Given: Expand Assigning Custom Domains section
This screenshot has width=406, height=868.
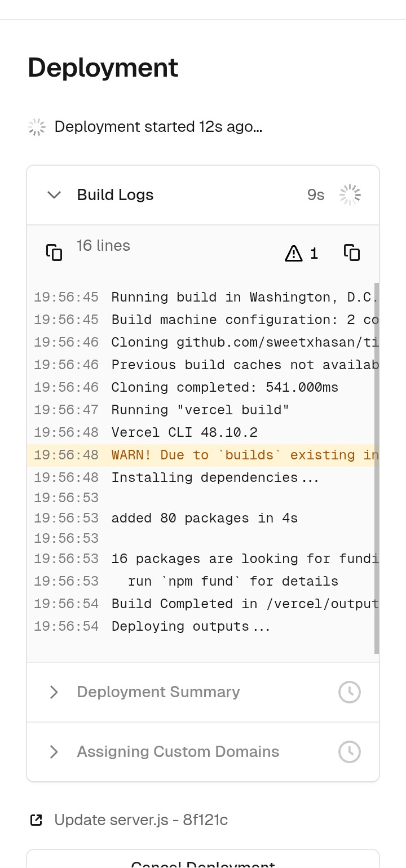Looking at the screenshot, I should coord(54,752).
